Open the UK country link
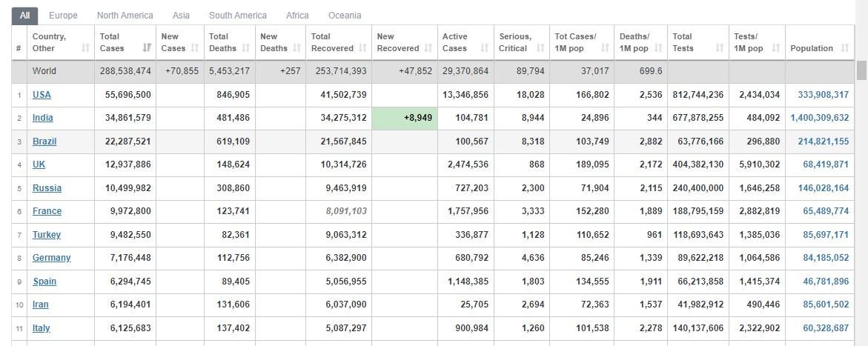The image size is (868, 346). [x=39, y=164]
